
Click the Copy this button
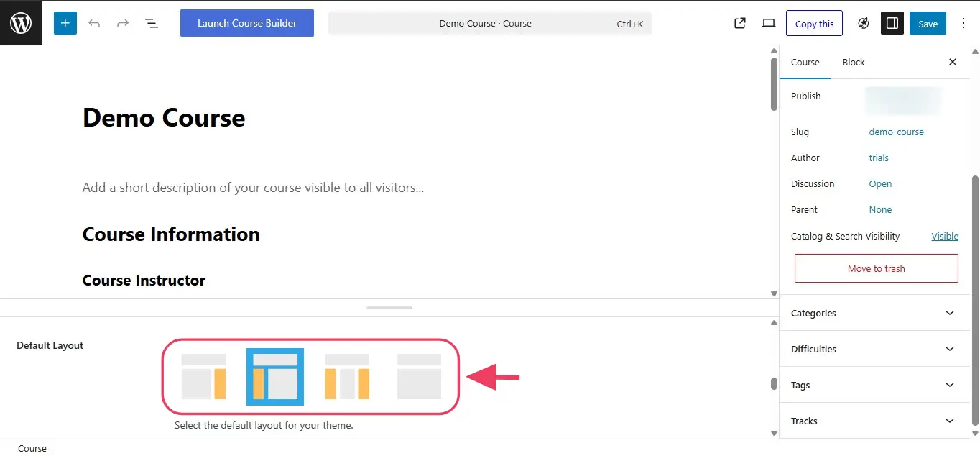coord(815,24)
